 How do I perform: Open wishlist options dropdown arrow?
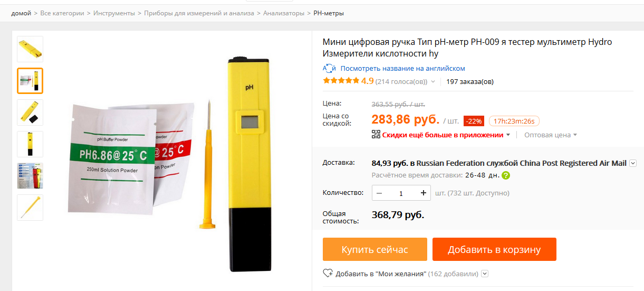coord(485,274)
